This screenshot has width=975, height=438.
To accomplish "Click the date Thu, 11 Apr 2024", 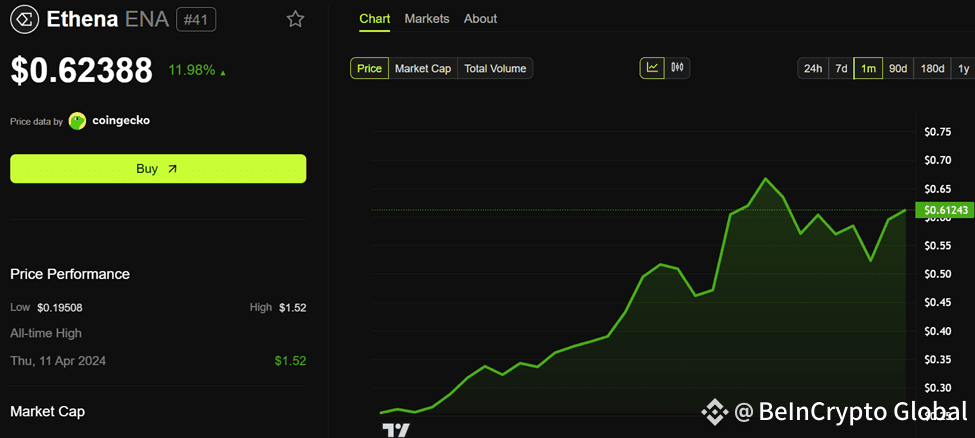I will [x=58, y=361].
